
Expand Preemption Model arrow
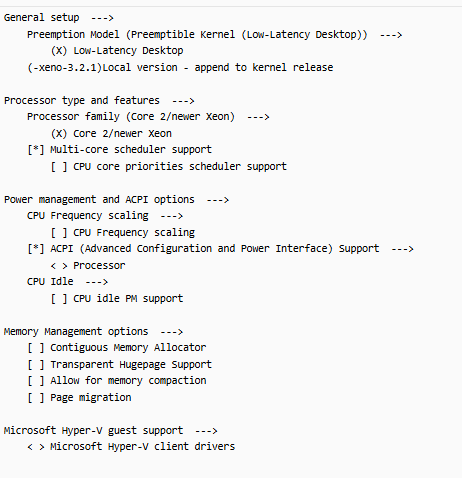[x=391, y=35]
